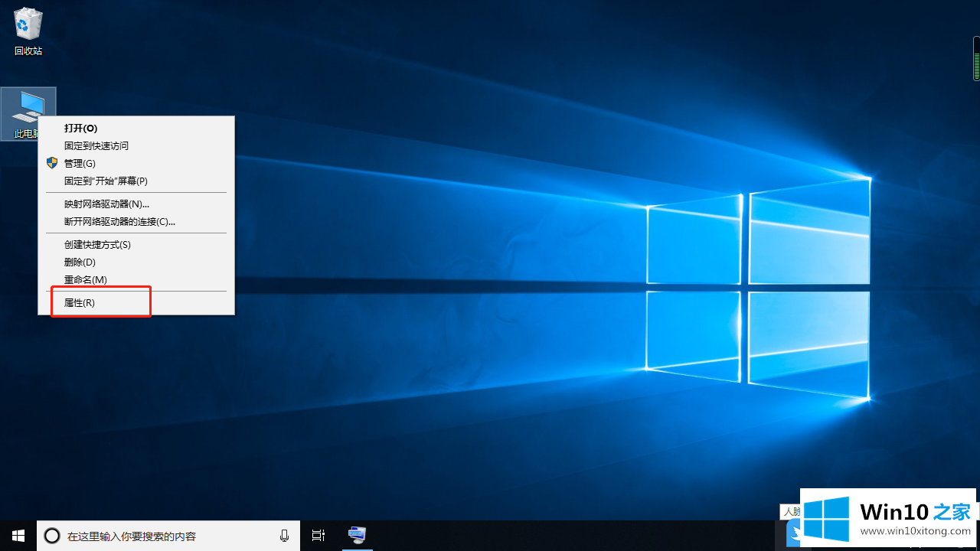
Task: Select 映射网络驱动器(N)... menu entry
Action: tap(136, 204)
